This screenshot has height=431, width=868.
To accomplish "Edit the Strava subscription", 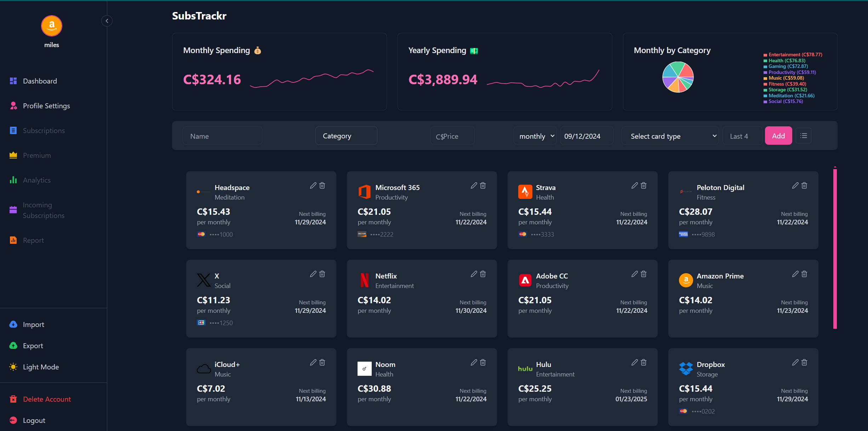I will click(x=635, y=185).
